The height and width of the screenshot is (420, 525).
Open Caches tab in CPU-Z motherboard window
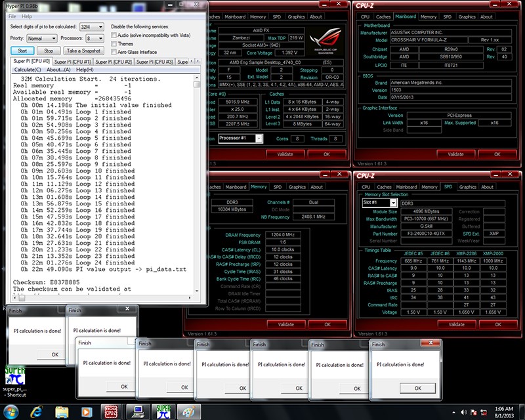click(383, 17)
